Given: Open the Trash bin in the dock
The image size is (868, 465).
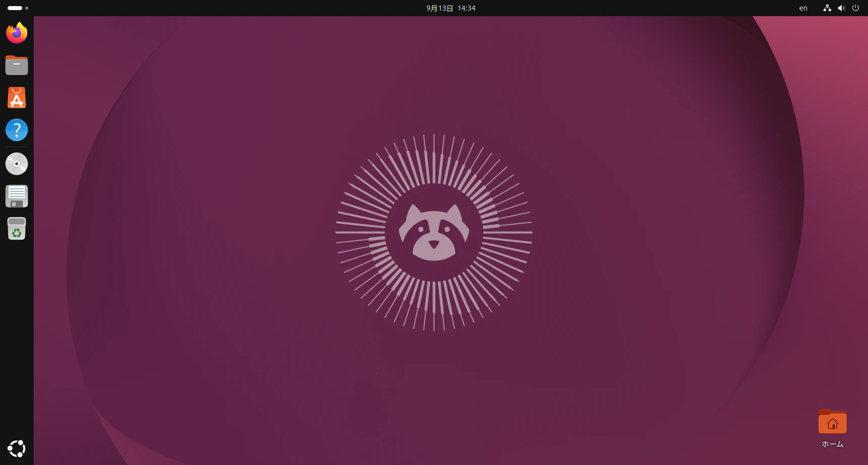Looking at the screenshot, I should (x=17, y=228).
